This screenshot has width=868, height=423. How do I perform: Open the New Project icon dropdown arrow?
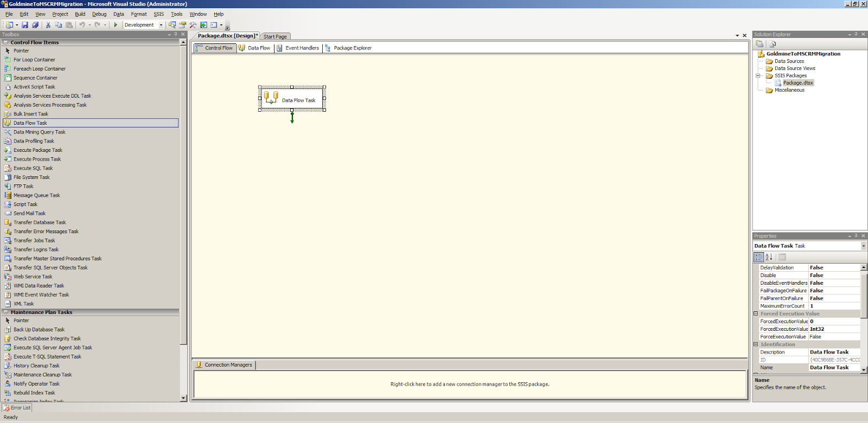[17, 25]
